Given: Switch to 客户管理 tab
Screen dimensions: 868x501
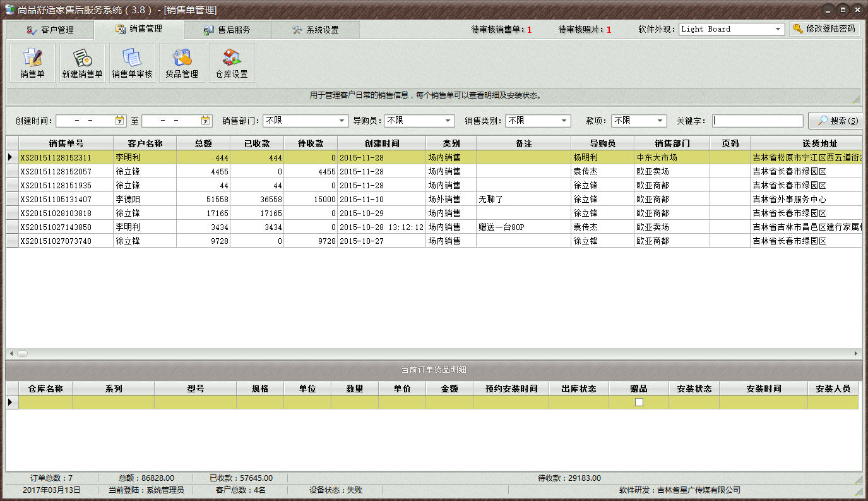Looking at the screenshot, I should coord(49,30).
